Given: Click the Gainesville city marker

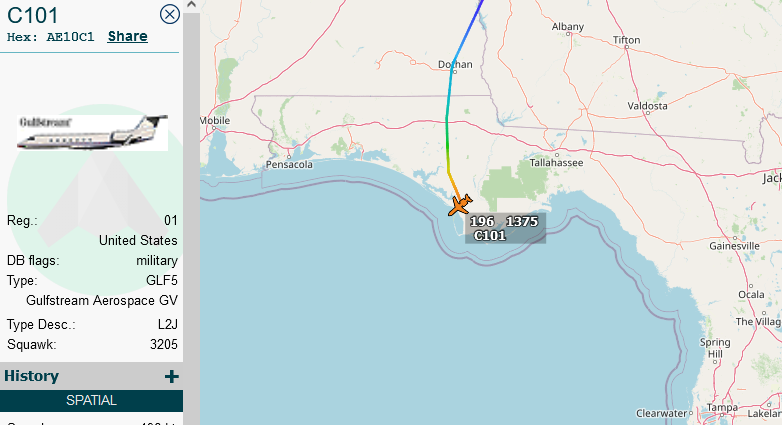Looking at the screenshot, I should click(x=735, y=238).
